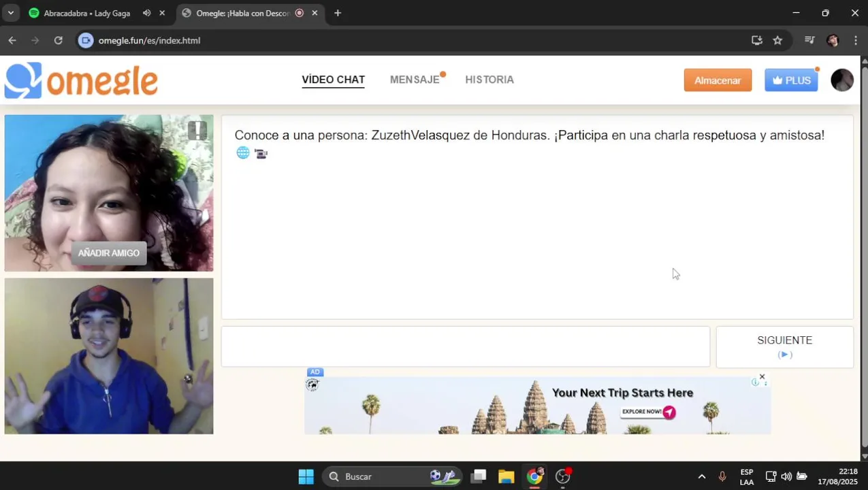Close the travel ad banner
Viewport: 868px width, 490px height.
(x=762, y=376)
